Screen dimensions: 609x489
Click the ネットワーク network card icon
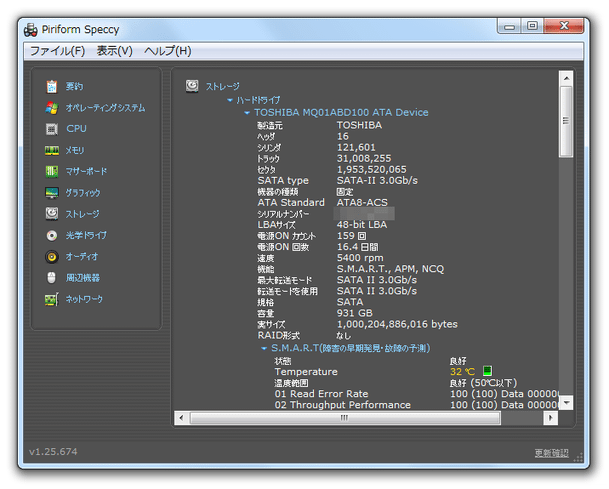pyautogui.click(x=52, y=299)
